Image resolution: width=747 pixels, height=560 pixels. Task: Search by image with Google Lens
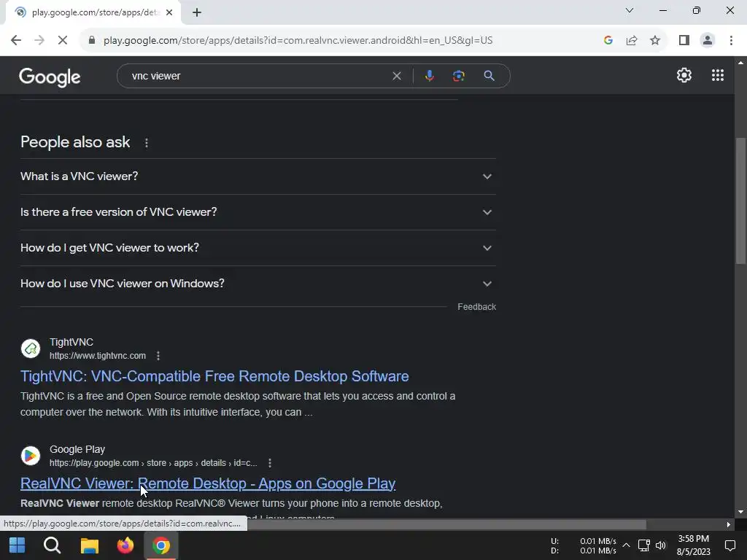pyautogui.click(x=459, y=76)
